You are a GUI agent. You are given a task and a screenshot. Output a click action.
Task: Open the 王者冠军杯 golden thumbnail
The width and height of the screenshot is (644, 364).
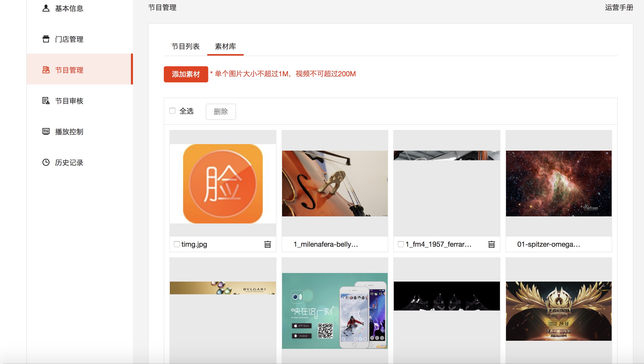[x=559, y=311]
